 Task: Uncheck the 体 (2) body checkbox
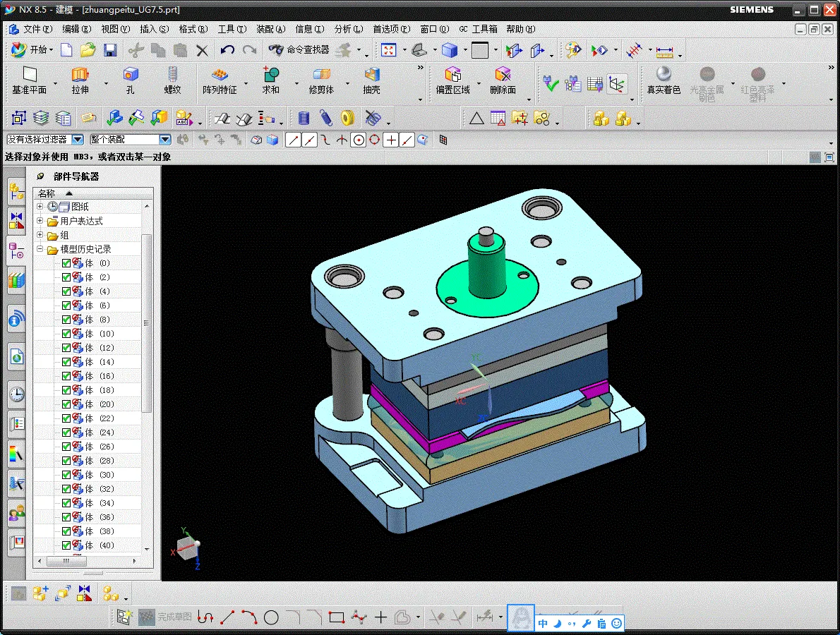coord(66,277)
